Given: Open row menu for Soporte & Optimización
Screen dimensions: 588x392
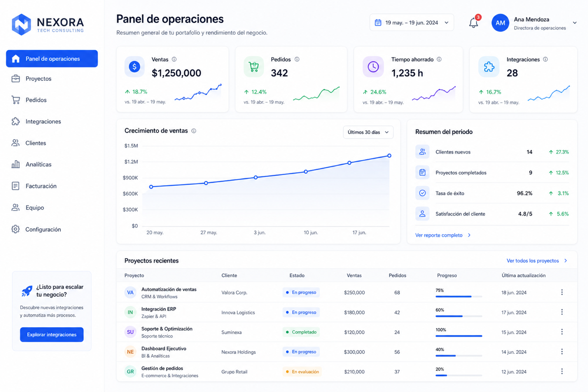Looking at the screenshot, I should [562, 332].
